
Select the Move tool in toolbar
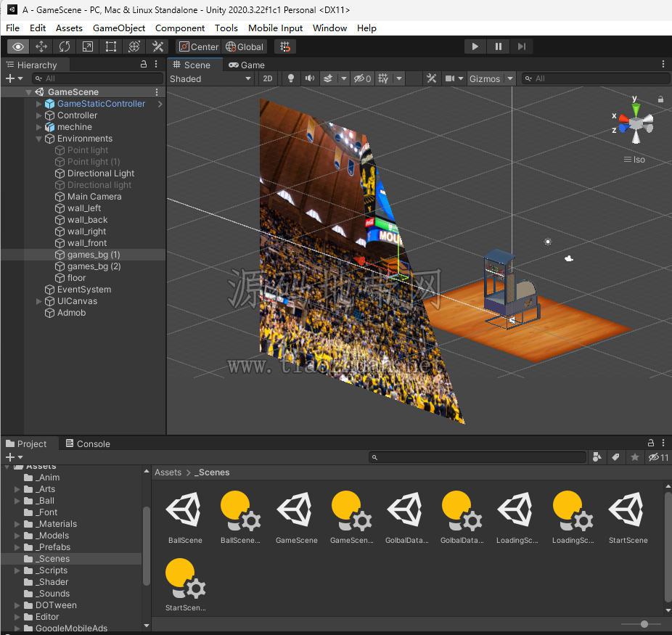[41, 46]
